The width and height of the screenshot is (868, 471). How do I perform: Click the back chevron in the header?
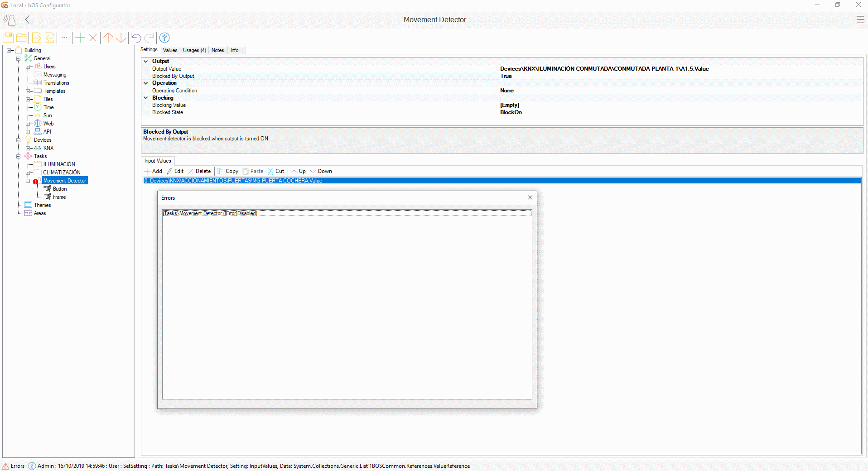point(28,19)
